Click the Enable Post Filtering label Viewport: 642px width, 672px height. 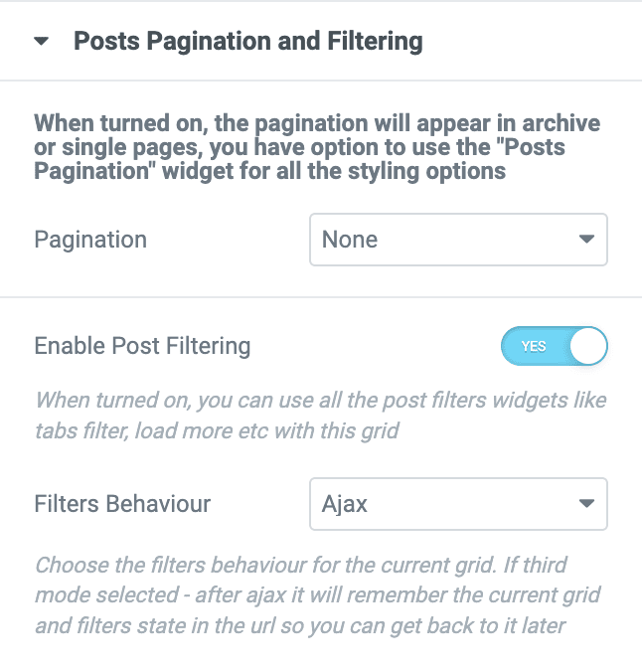pyautogui.click(x=142, y=347)
